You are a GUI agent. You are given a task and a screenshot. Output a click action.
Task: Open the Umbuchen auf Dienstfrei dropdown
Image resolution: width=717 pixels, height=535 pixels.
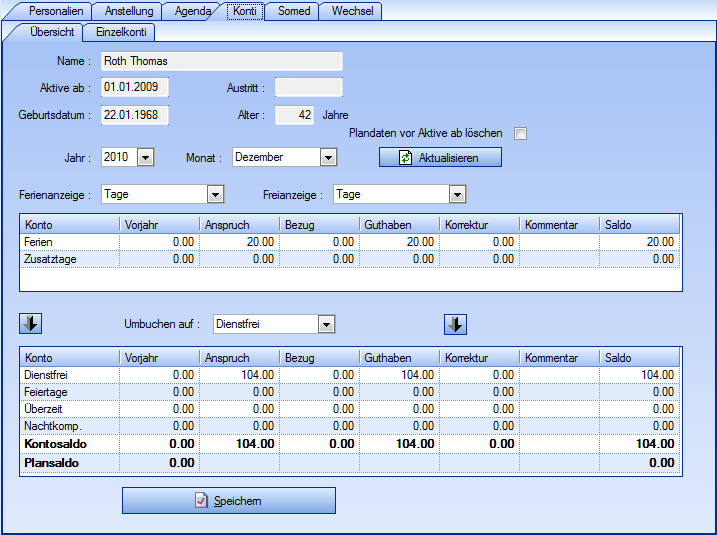[x=326, y=324]
